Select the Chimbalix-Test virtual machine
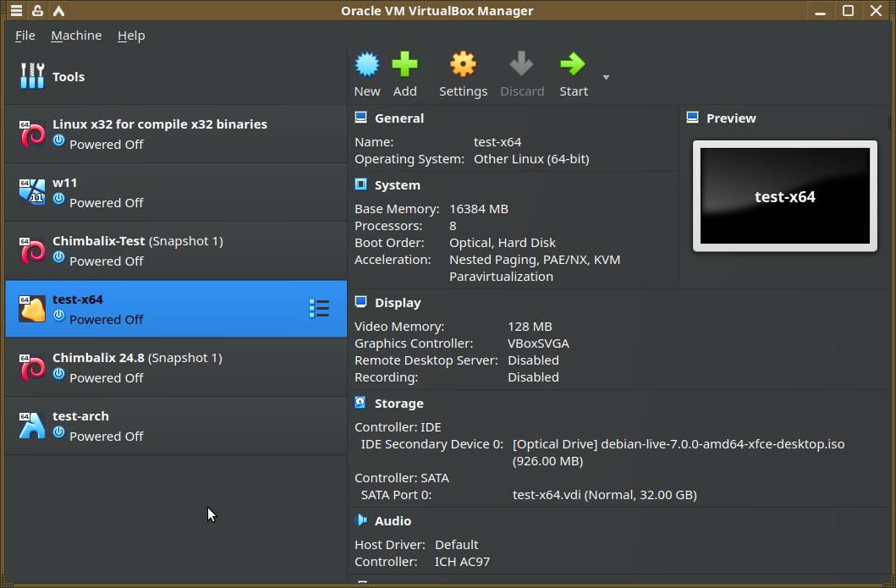Screen dimensions: 896x588 pos(176,251)
